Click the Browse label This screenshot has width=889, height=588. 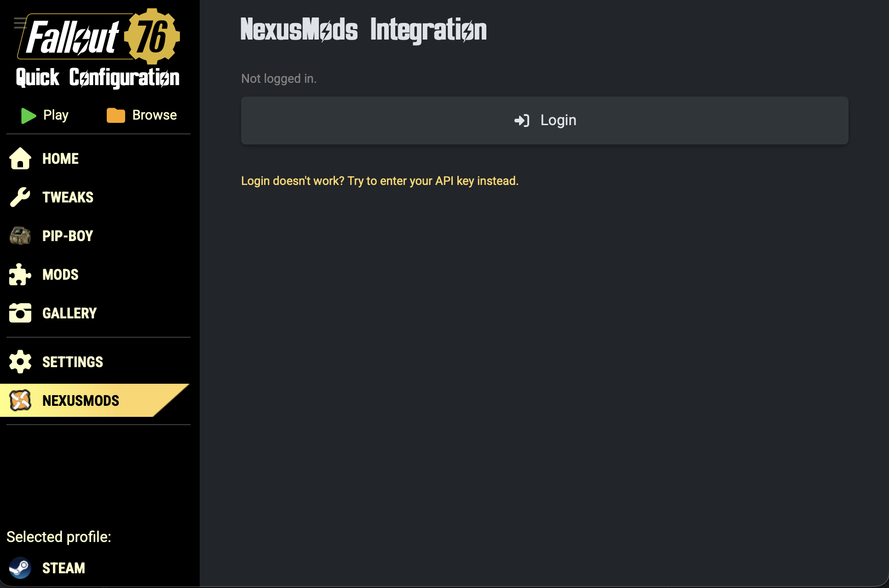[x=155, y=115]
